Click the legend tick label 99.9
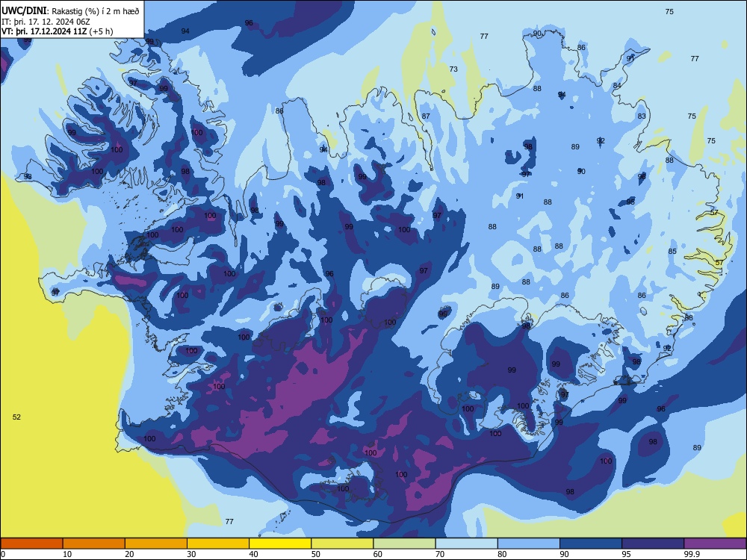 (691, 554)
